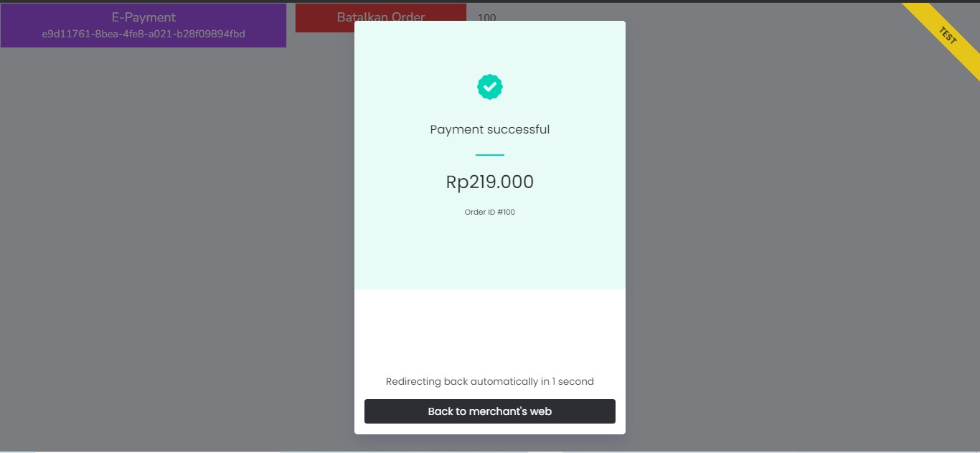Viewport: 980px width, 453px height.
Task: Select the transaction ID under E-Payment
Action: click(143, 33)
